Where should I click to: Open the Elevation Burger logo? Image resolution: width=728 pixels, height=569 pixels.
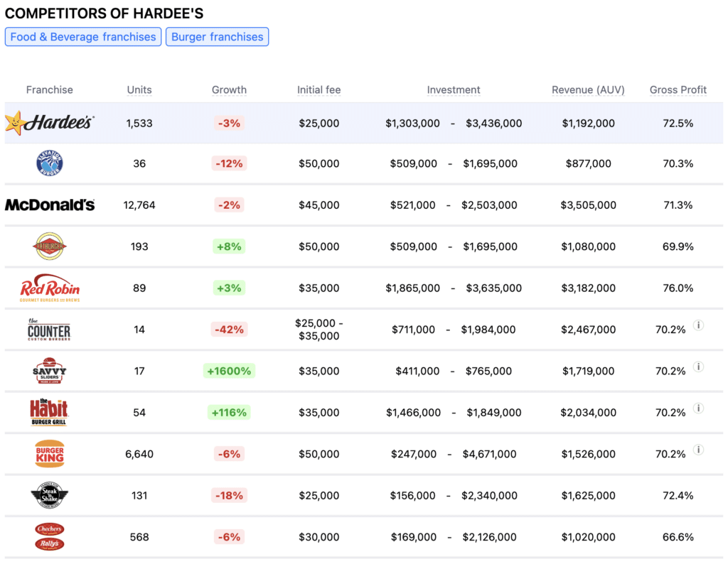tap(50, 163)
